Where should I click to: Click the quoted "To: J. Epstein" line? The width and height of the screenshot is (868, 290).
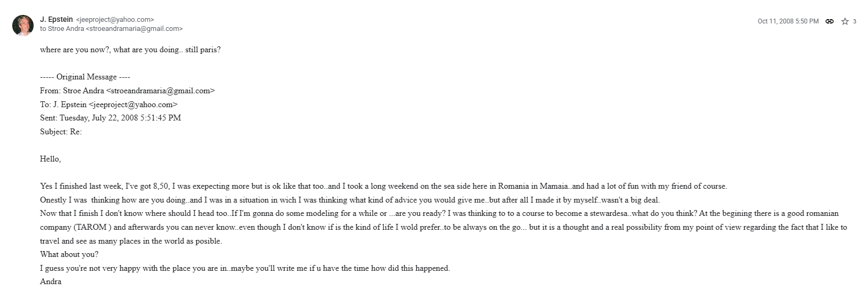point(108,104)
